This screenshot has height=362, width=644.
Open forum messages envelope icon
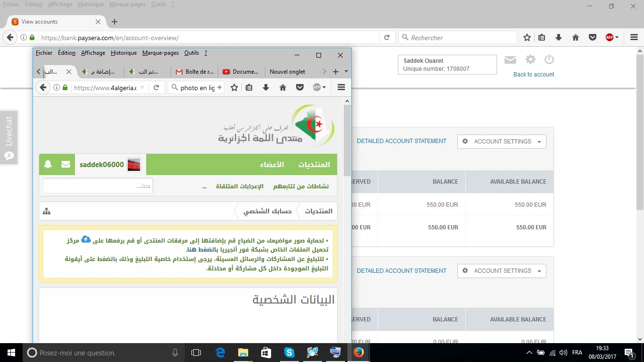[66, 164]
